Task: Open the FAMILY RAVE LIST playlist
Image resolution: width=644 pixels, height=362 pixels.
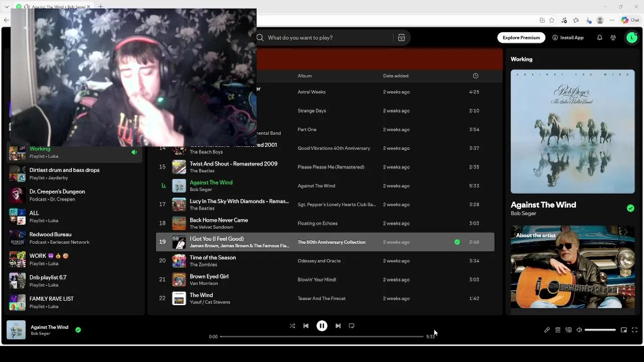Action: [x=75, y=302]
